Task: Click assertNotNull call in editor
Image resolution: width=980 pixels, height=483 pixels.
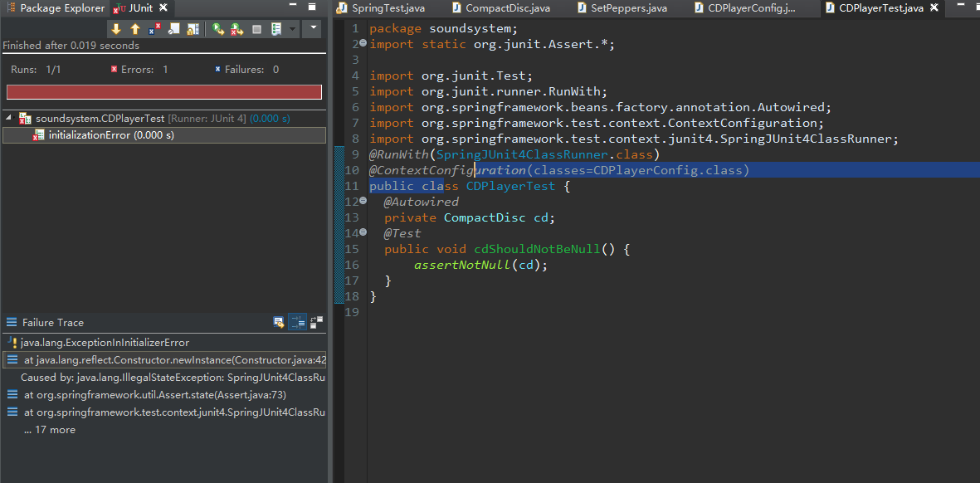Action: tap(462, 265)
